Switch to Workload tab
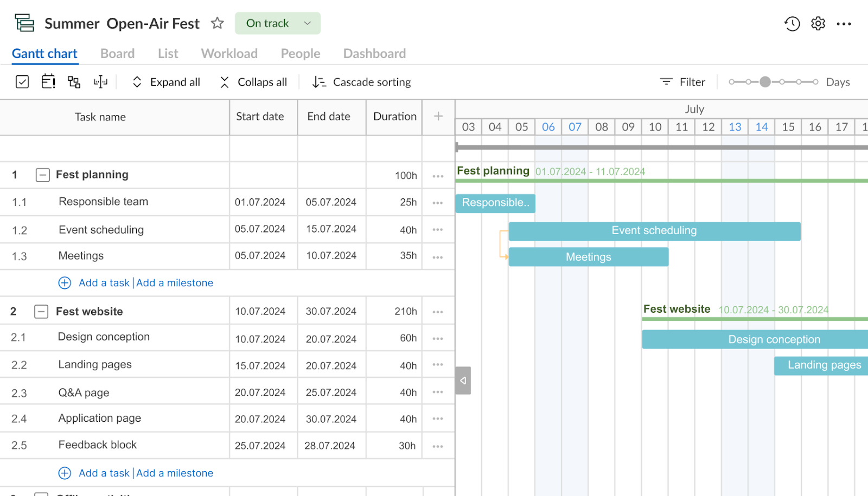The height and width of the screenshot is (496, 868). point(229,54)
